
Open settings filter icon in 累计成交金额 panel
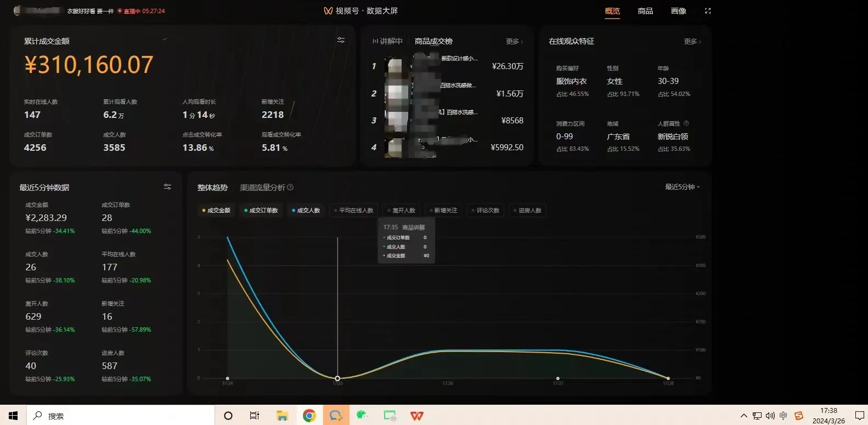pyautogui.click(x=341, y=40)
